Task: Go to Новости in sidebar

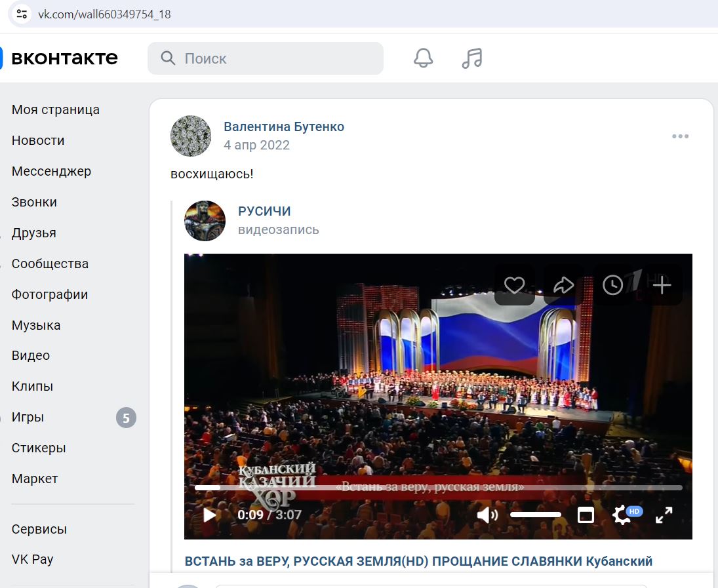Action: pyautogui.click(x=38, y=140)
